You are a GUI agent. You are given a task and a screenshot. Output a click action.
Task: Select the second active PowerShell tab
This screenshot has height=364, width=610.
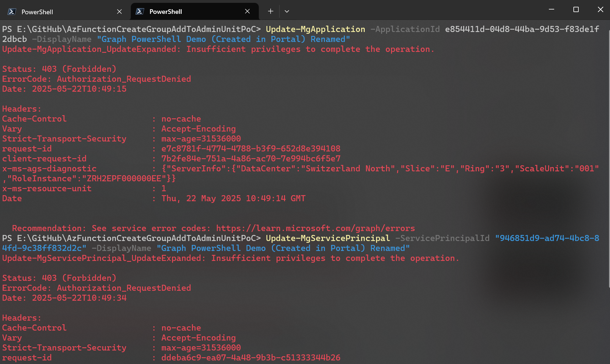tap(194, 11)
